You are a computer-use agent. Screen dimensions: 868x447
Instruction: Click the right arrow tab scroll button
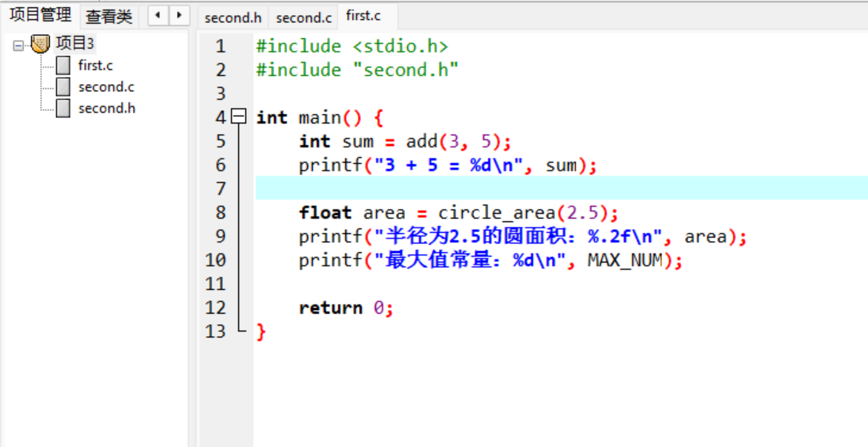click(x=179, y=15)
